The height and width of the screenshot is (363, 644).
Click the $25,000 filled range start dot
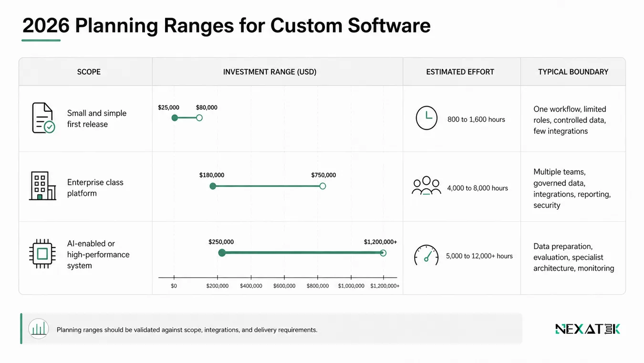(175, 117)
